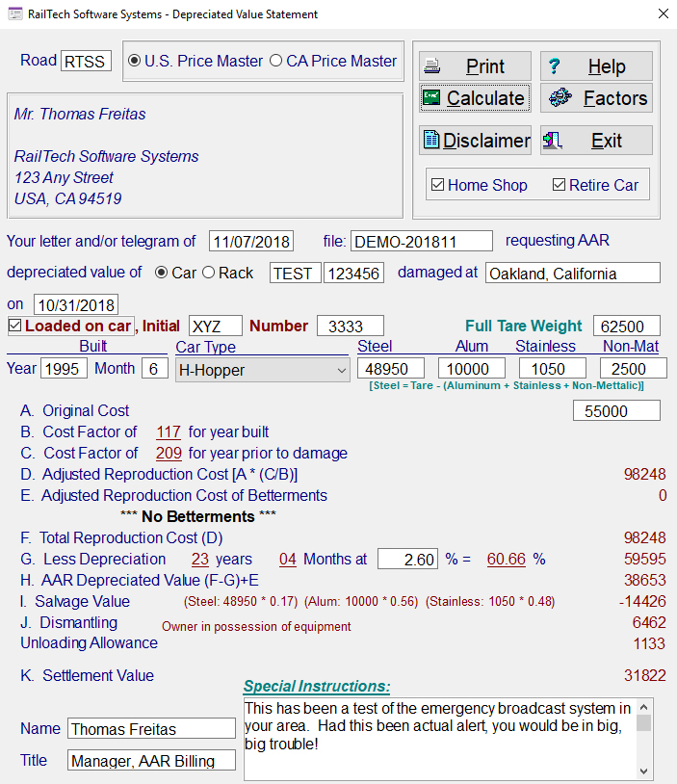Click the document icon on Disclaimer button
Screen dimensions: 677x784
pyautogui.click(x=431, y=140)
